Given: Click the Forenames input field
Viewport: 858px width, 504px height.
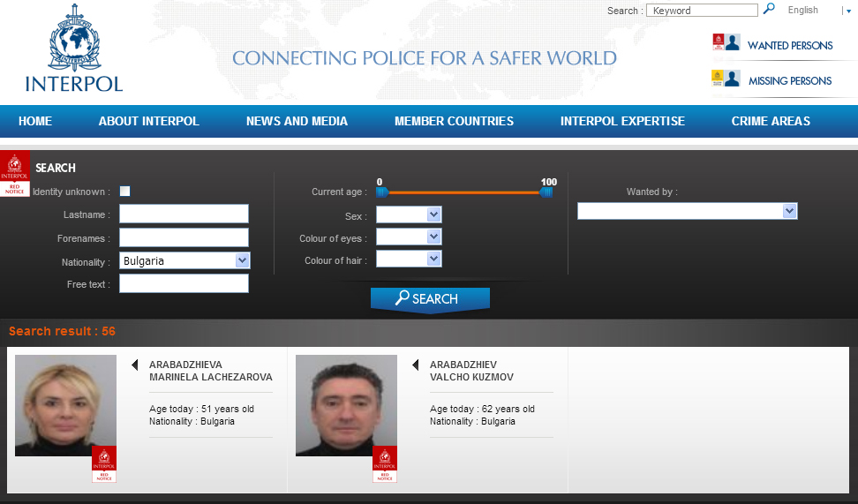Looking at the screenshot, I should click(x=184, y=237).
